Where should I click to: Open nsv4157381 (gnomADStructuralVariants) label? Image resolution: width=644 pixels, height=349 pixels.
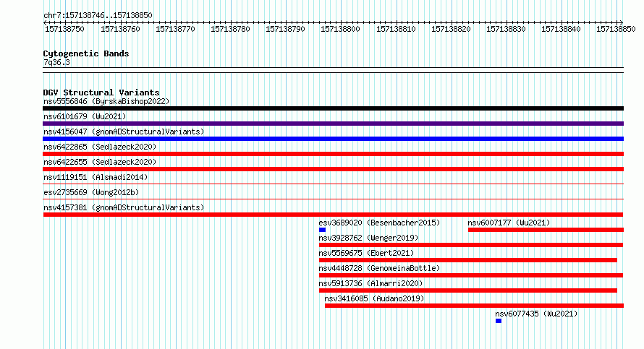pos(124,207)
